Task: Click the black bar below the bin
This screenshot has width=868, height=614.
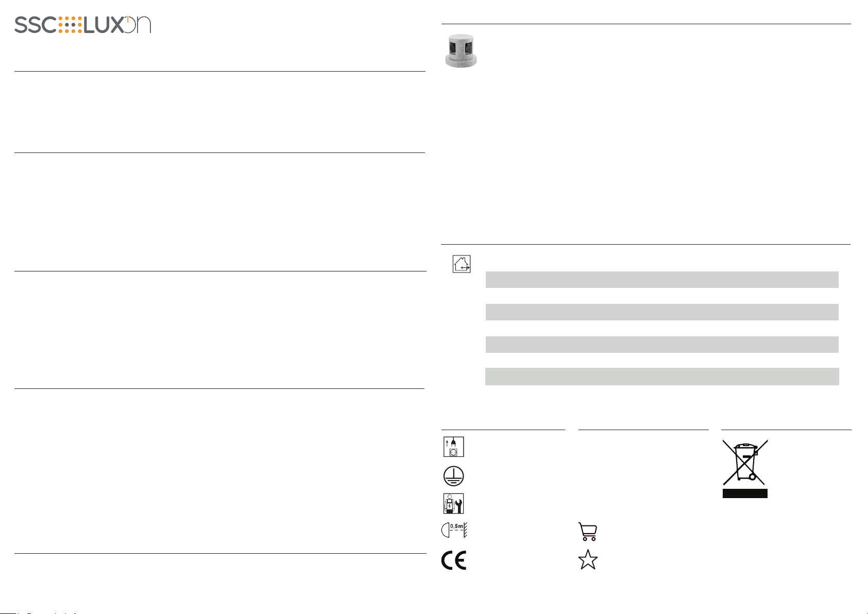Action: [745, 493]
